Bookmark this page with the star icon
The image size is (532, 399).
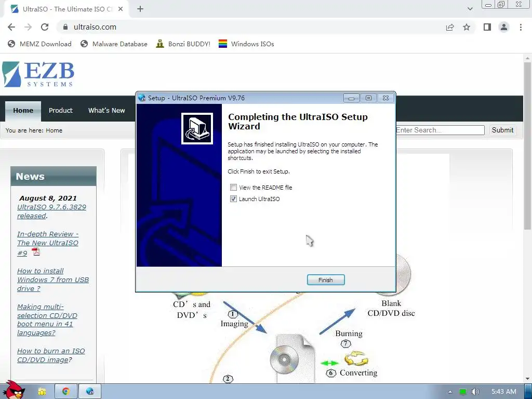pyautogui.click(x=467, y=27)
